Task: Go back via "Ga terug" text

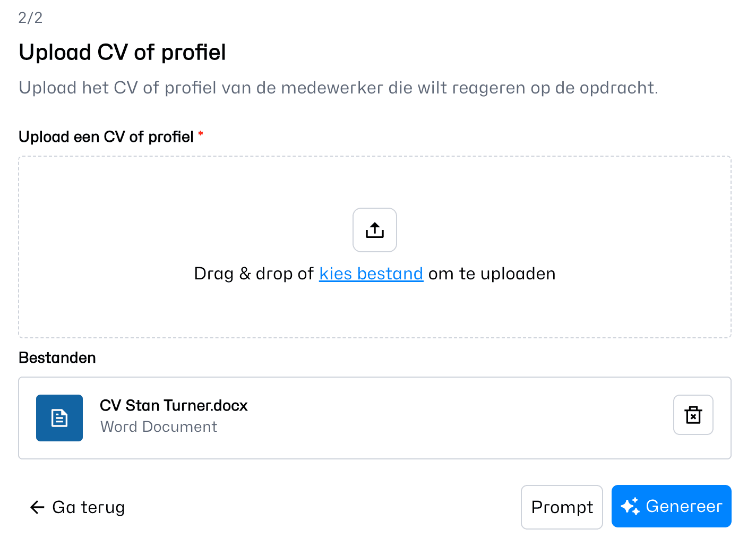Action: pos(89,507)
